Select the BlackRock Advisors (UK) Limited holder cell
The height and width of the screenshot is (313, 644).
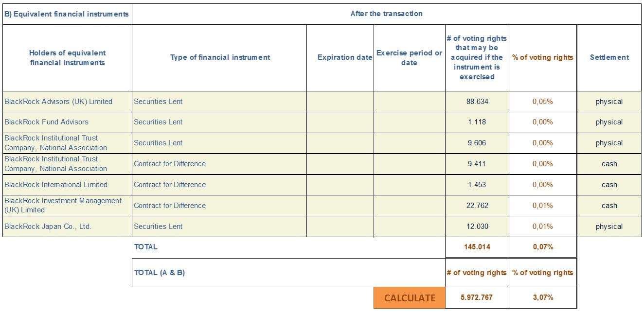pos(67,102)
